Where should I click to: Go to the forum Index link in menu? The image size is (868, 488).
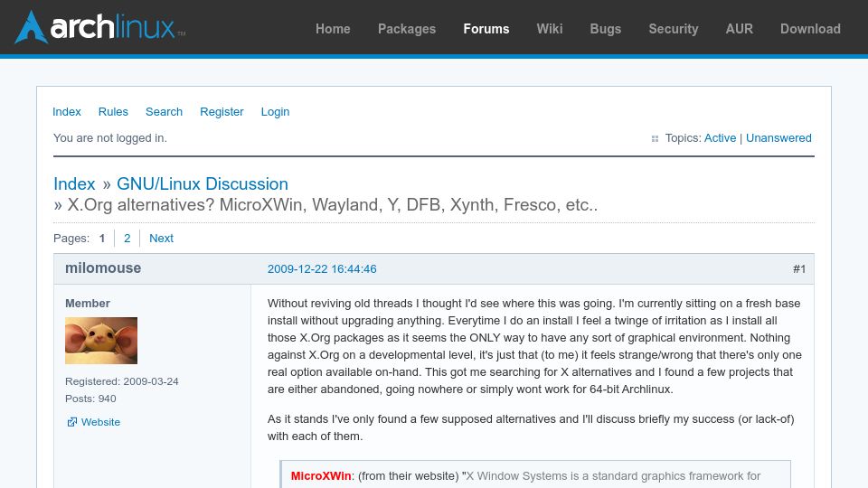pyautogui.click(x=66, y=112)
